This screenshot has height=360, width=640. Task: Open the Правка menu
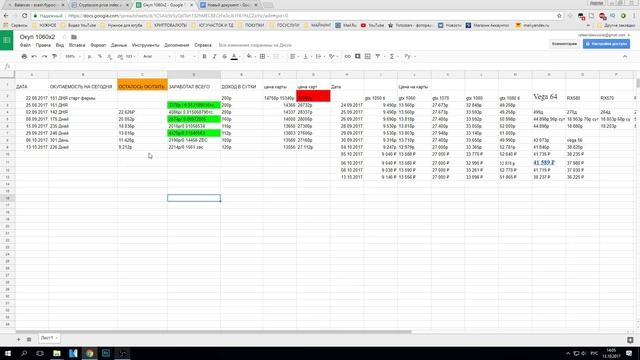[43, 45]
